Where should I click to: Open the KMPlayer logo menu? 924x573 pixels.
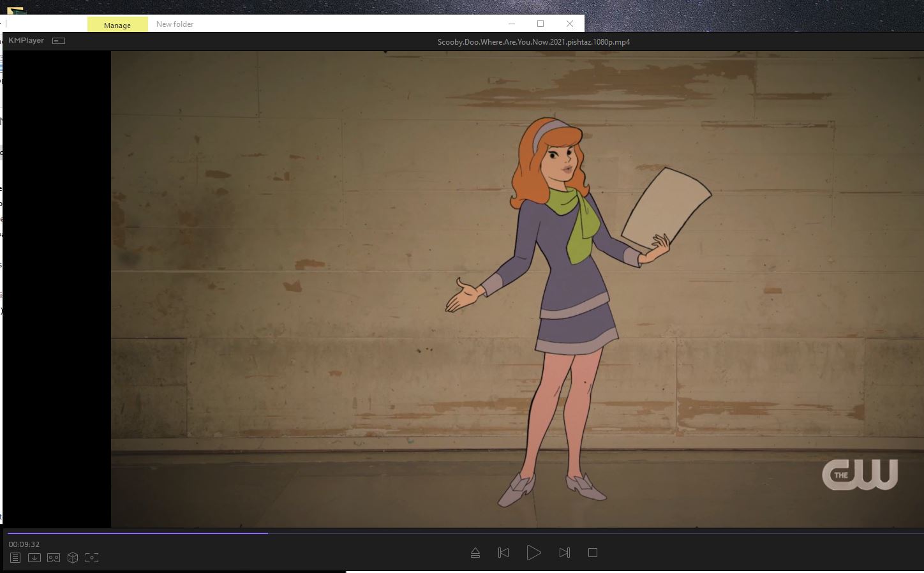(26, 41)
